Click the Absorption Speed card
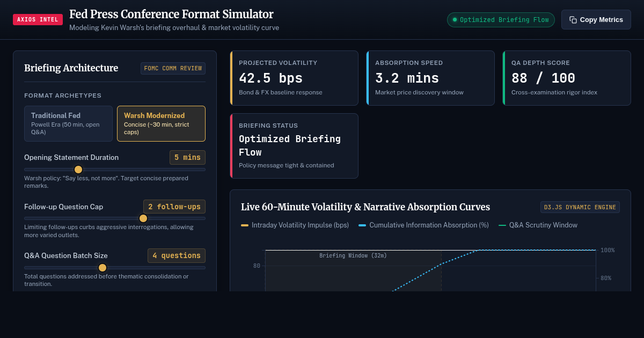Screen dimensions: 644x338 point(430,78)
